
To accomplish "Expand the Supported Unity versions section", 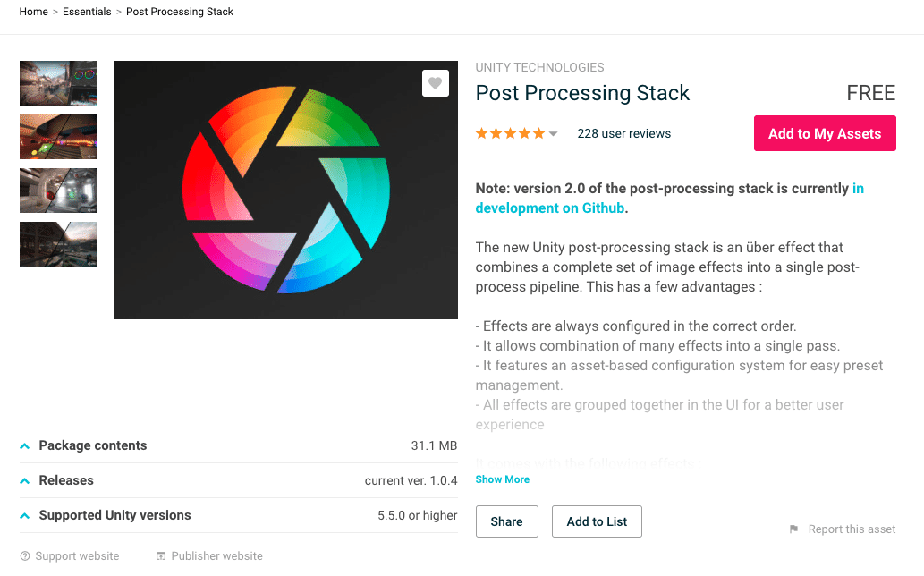I will [x=114, y=515].
